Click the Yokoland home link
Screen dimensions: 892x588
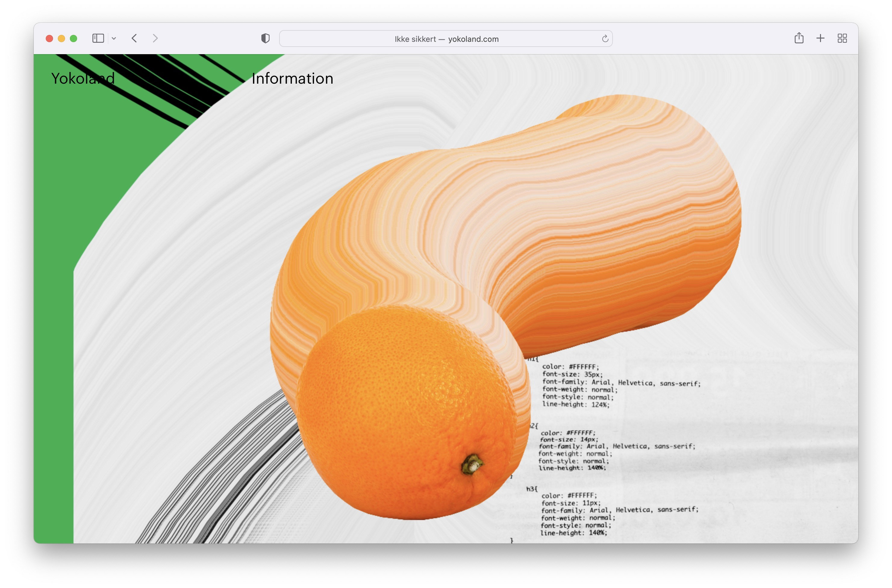click(83, 78)
